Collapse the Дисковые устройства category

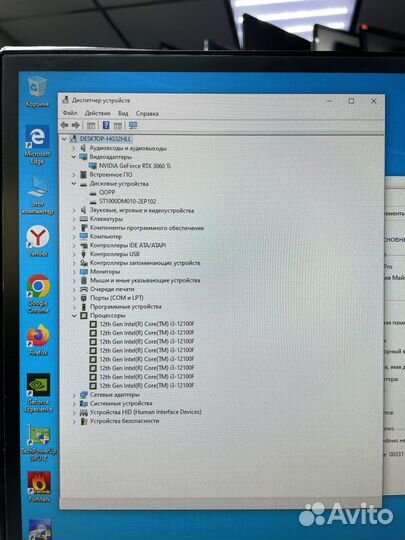pos(74,184)
